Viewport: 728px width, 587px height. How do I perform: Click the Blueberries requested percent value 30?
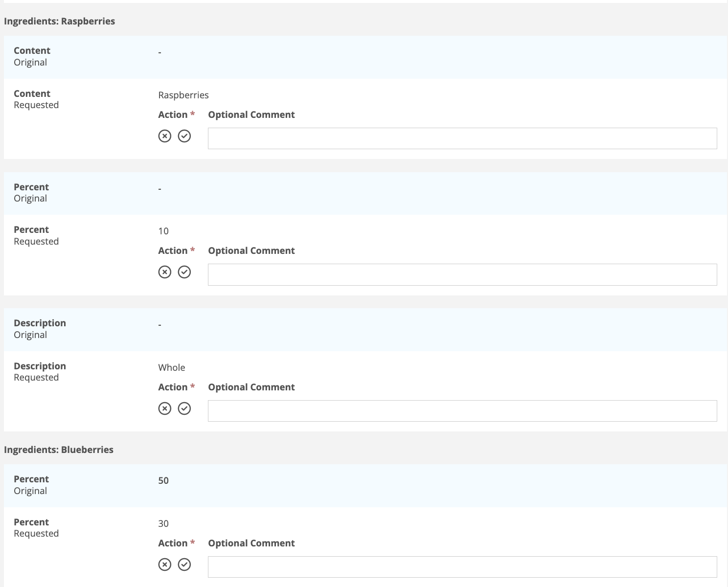(x=163, y=523)
